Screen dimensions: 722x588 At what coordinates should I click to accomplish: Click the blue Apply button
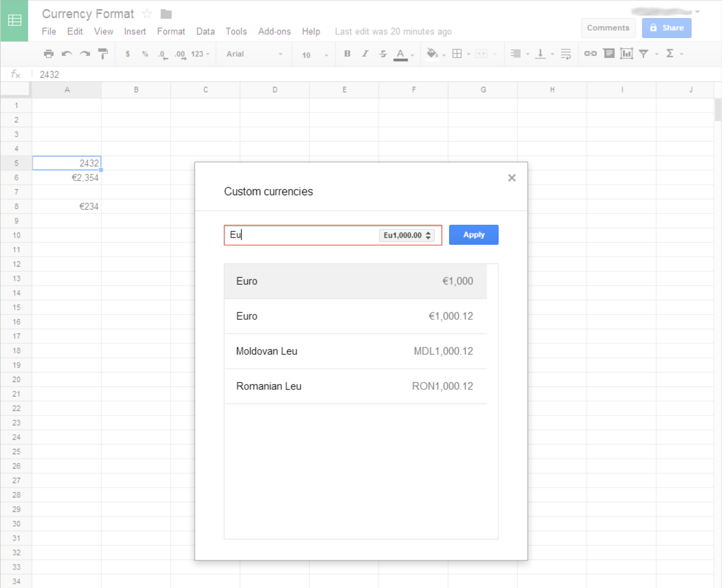[473, 235]
